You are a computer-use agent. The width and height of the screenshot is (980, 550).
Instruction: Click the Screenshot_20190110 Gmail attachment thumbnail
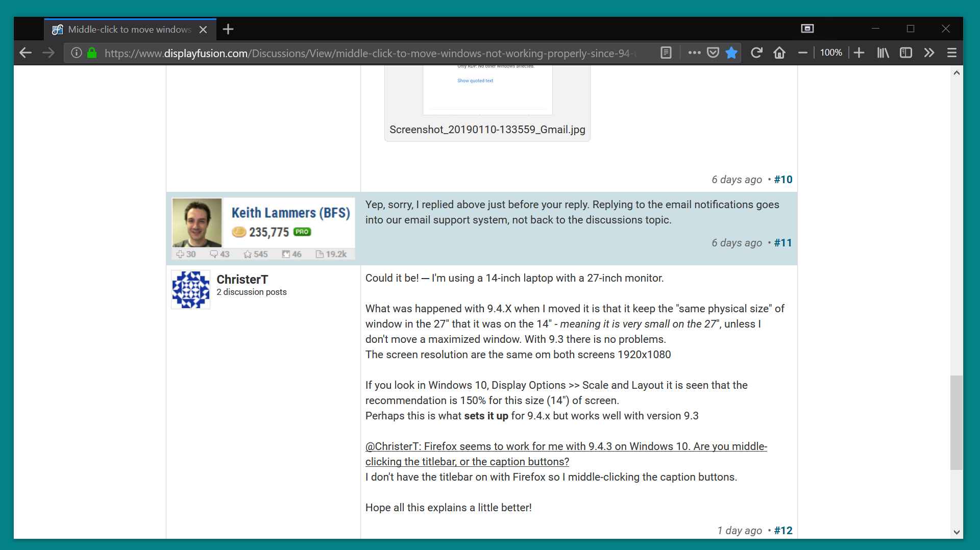(x=487, y=90)
